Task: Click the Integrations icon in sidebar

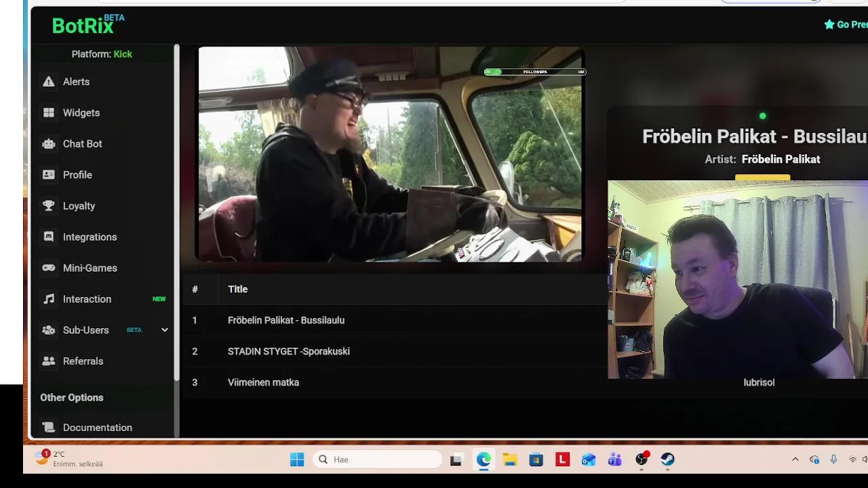Action: click(x=48, y=237)
